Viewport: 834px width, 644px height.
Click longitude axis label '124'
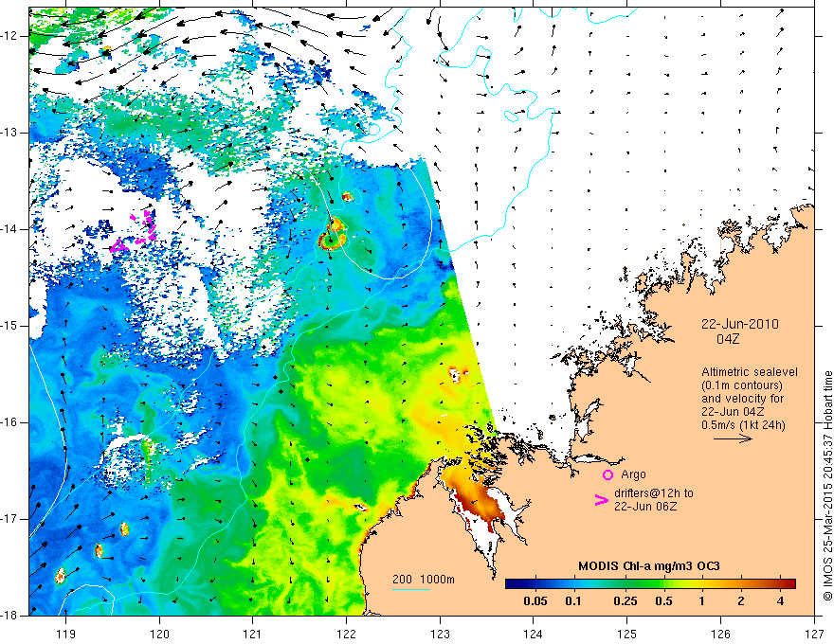(x=534, y=634)
